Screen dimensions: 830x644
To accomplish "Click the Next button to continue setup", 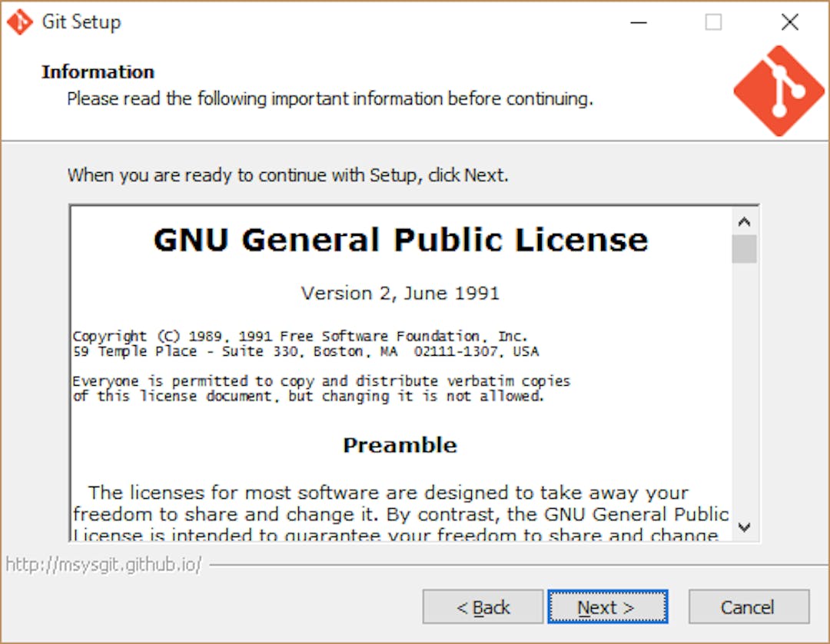I will [x=608, y=606].
